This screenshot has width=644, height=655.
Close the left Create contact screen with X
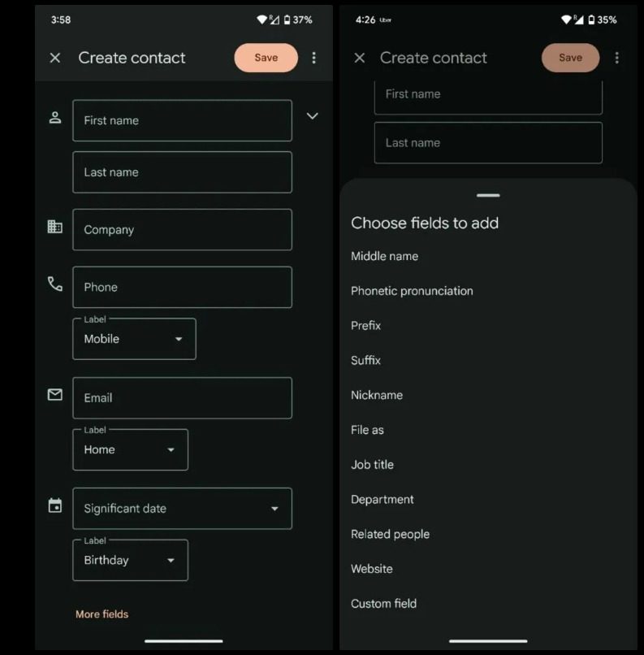click(x=55, y=58)
